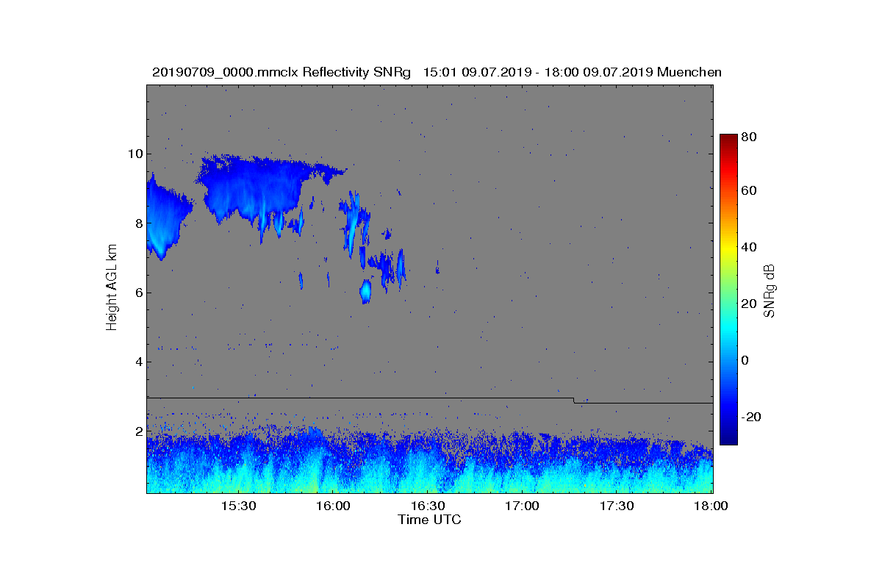Click the height tick label 8
This screenshot has height=588, width=882.
(137, 223)
